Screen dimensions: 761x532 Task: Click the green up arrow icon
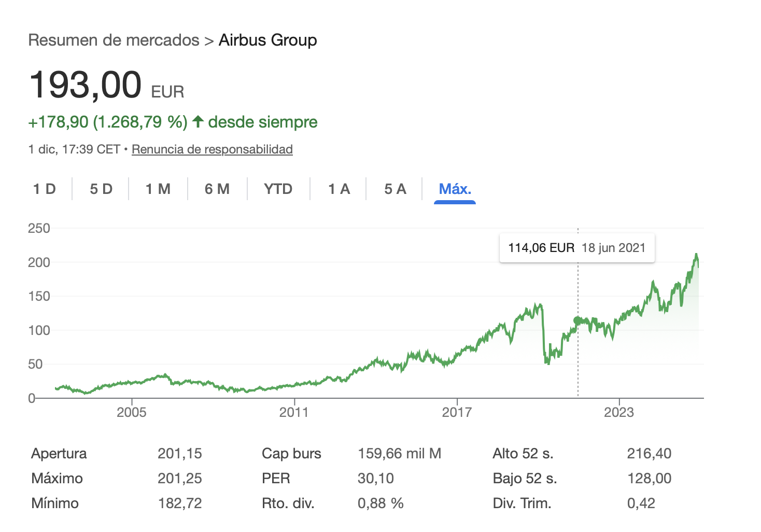[x=198, y=122]
